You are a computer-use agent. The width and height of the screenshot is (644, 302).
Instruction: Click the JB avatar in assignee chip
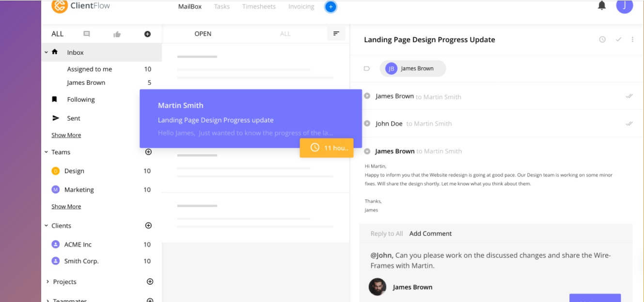(391, 69)
